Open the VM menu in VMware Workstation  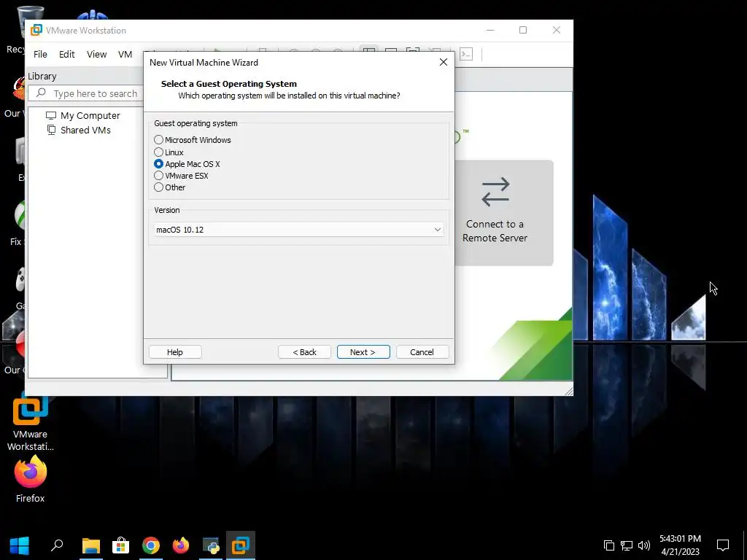(x=125, y=54)
